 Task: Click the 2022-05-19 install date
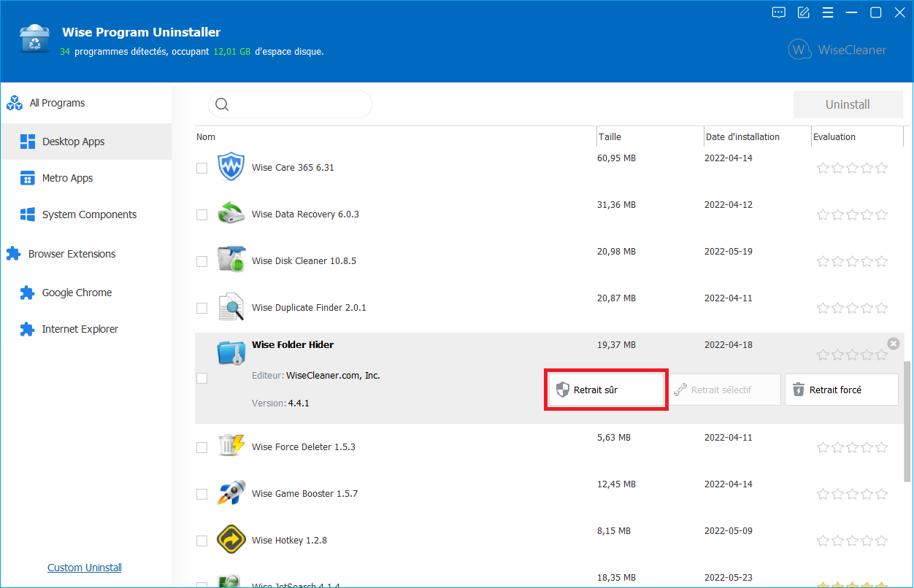[x=729, y=252]
